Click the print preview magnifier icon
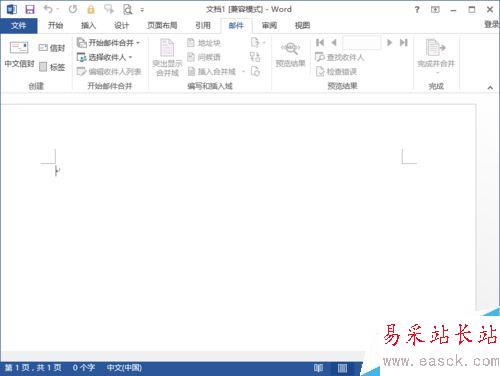Screen dimensions: 500x376 pyautogui.click(x=128, y=10)
